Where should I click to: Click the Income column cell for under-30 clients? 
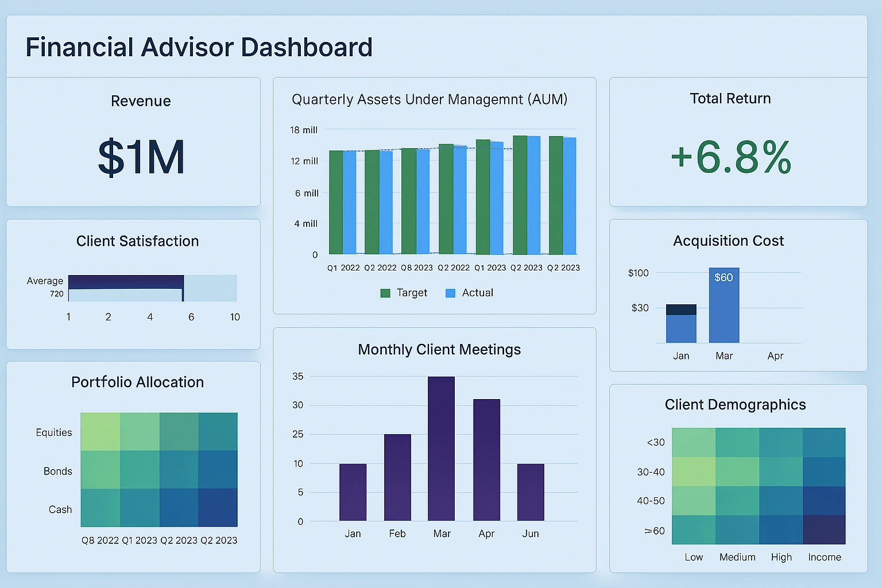click(x=825, y=442)
